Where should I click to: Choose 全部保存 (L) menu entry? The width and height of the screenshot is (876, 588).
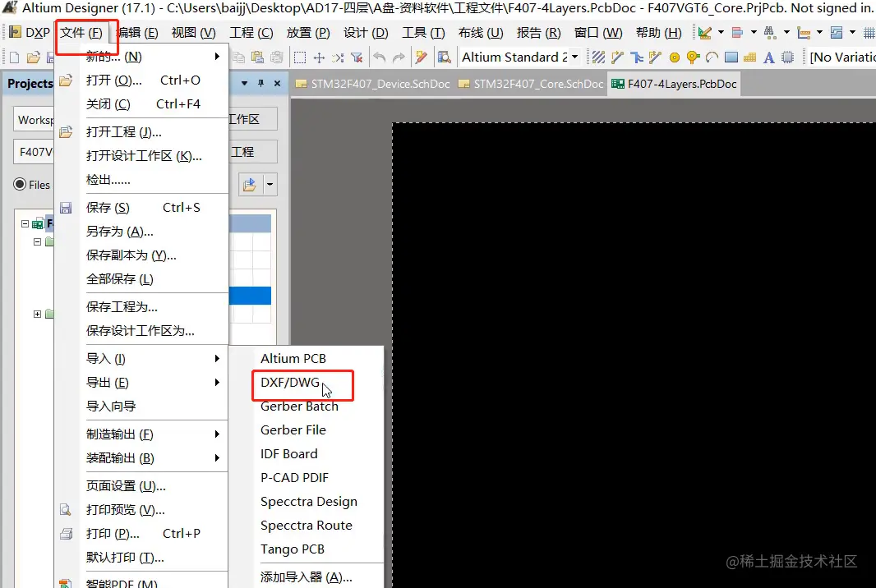click(x=142, y=278)
